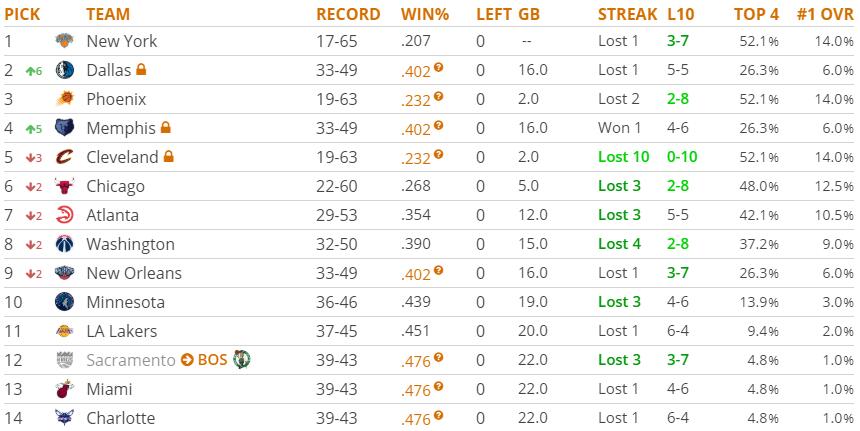Click the orange arrow next to Sacramento

(x=187, y=360)
